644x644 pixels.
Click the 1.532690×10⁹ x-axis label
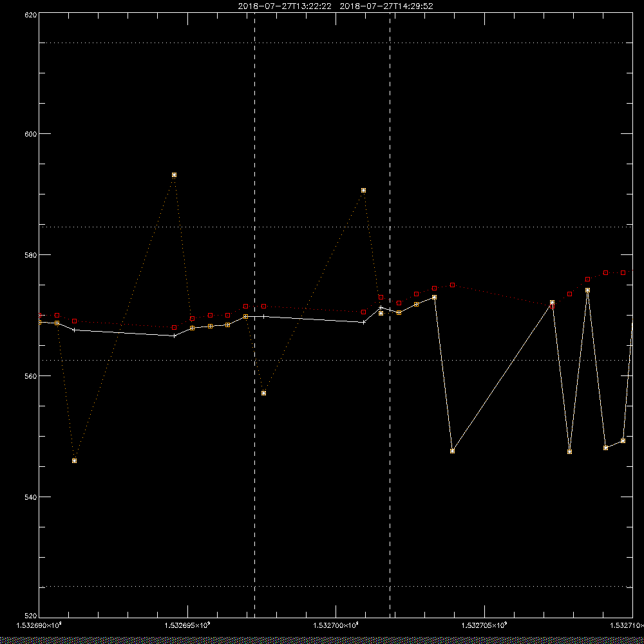39,625
